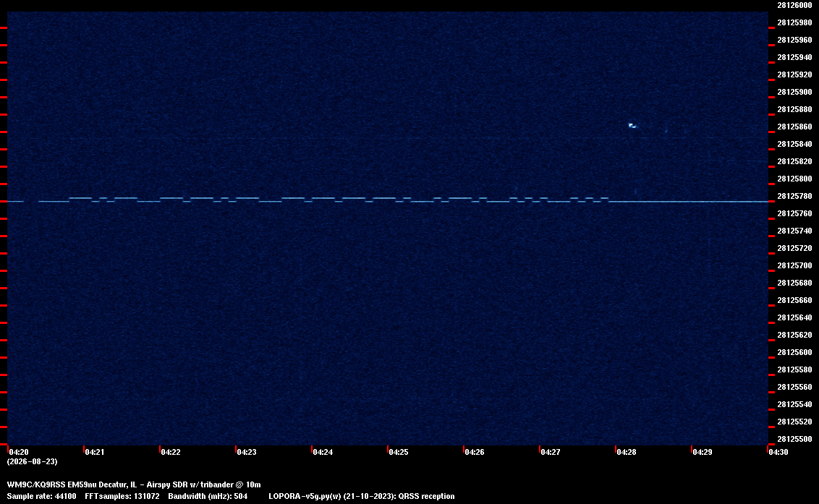Click the steady carrier line after 04:28
This screenshot has height=504, width=819.
coord(689,201)
